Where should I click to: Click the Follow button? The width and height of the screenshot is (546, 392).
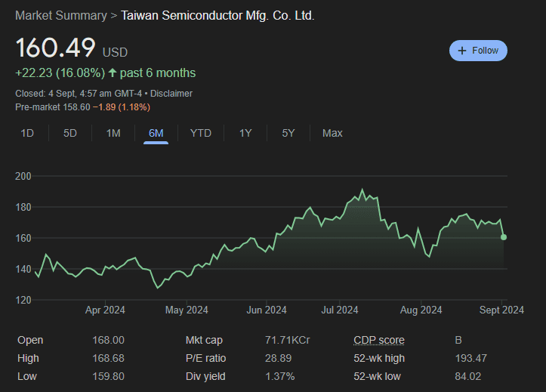(x=478, y=51)
